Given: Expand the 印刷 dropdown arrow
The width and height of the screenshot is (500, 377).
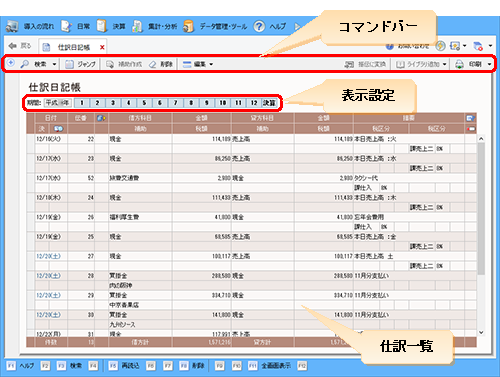Looking at the screenshot, I should coord(489,64).
